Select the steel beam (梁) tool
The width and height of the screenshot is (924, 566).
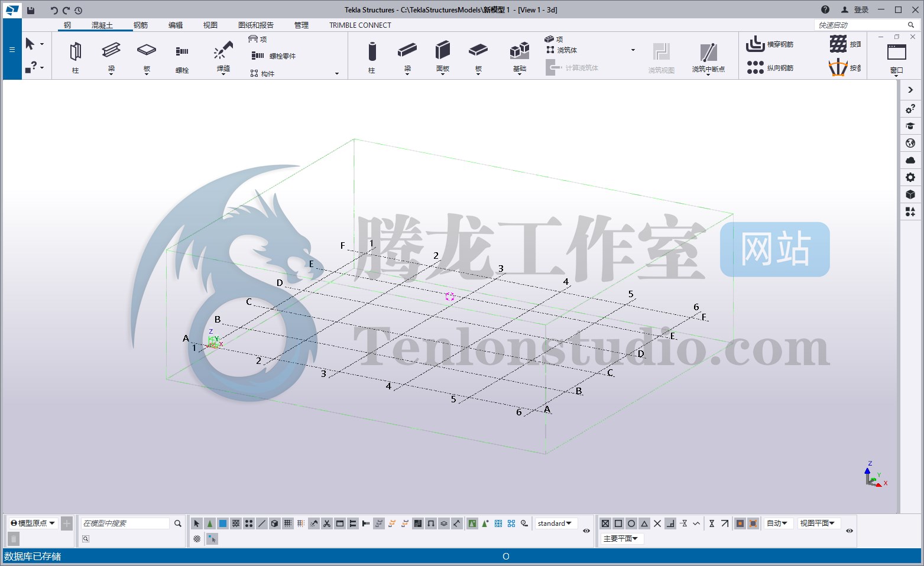coord(111,57)
